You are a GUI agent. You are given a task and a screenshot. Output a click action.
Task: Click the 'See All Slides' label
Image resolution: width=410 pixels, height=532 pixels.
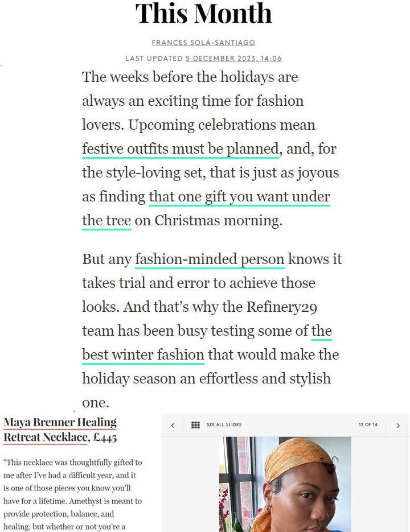(224, 425)
